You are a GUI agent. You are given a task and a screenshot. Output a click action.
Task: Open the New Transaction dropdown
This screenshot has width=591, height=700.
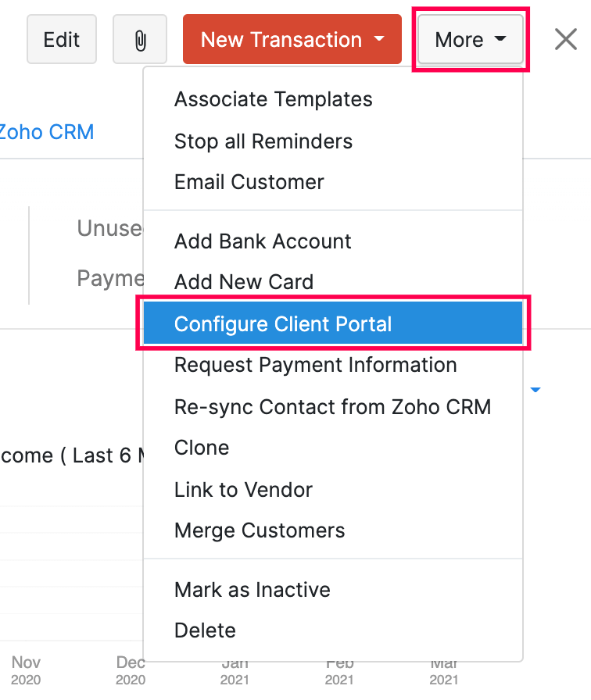point(292,40)
